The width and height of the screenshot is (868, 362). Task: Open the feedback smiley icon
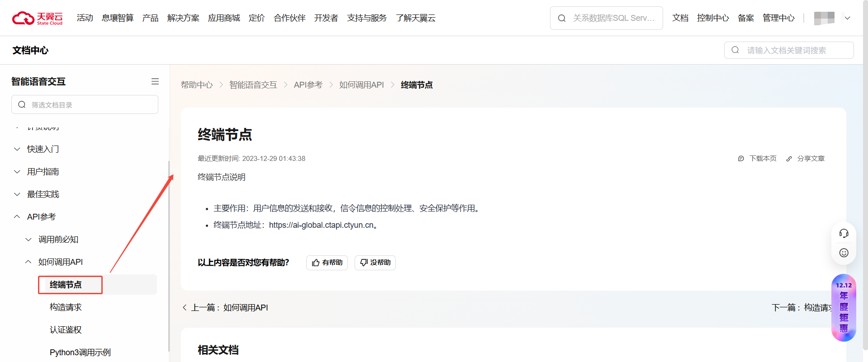coord(844,253)
